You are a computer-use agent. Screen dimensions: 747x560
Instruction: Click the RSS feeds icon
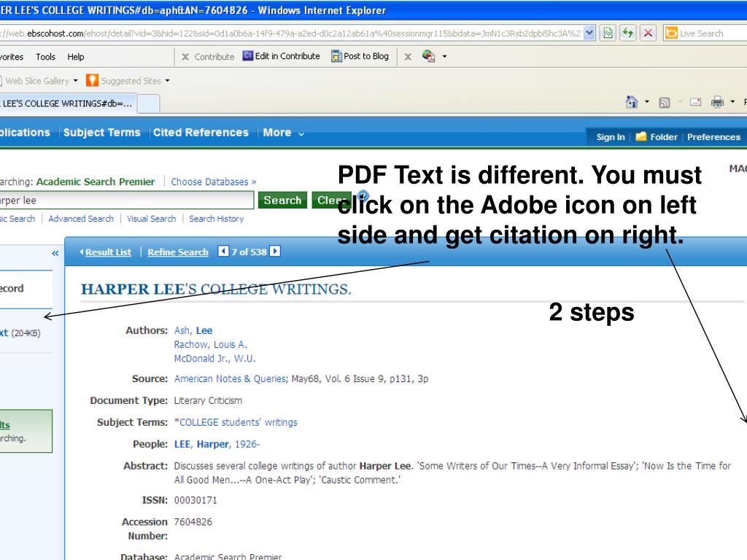click(664, 102)
